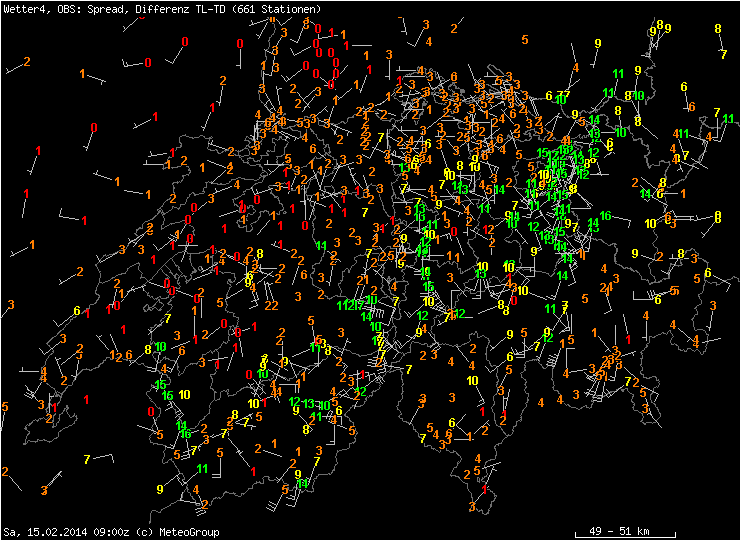Click the 49 - 51 km scale bar
The image size is (740, 540).
[625, 528]
